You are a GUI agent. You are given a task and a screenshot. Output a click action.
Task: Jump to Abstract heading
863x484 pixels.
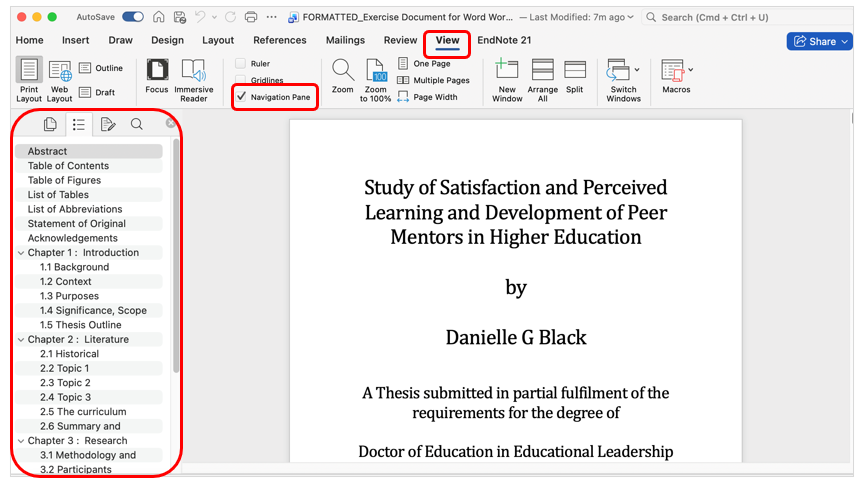[89, 151]
